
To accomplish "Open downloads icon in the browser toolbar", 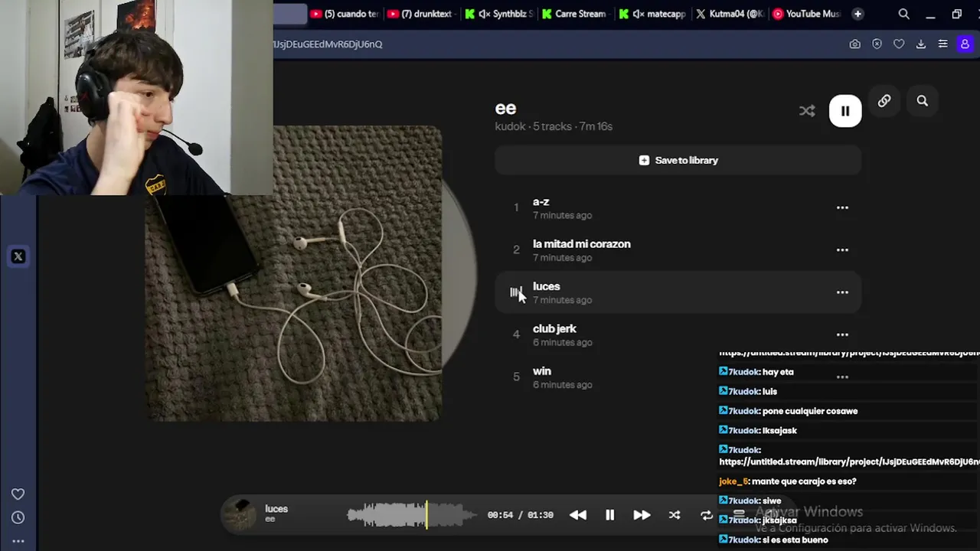I will tap(921, 44).
